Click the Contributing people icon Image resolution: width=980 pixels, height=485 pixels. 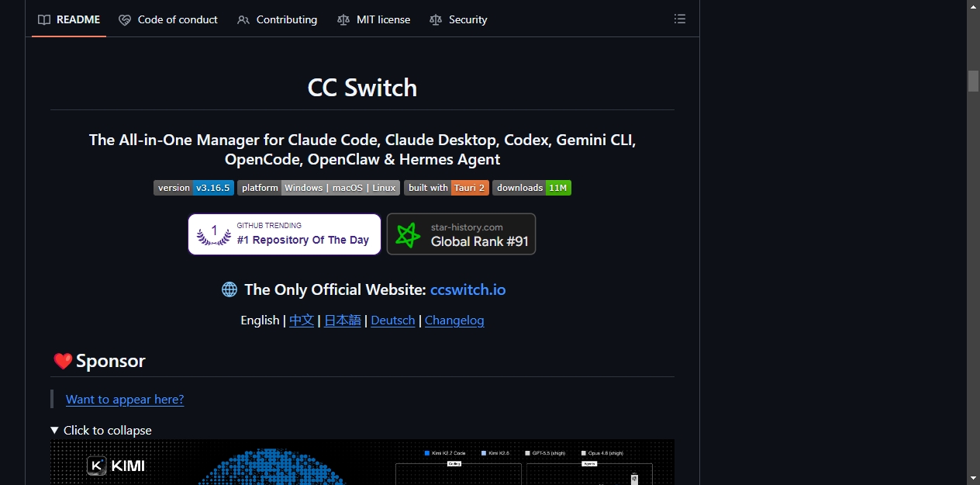click(243, 19)
